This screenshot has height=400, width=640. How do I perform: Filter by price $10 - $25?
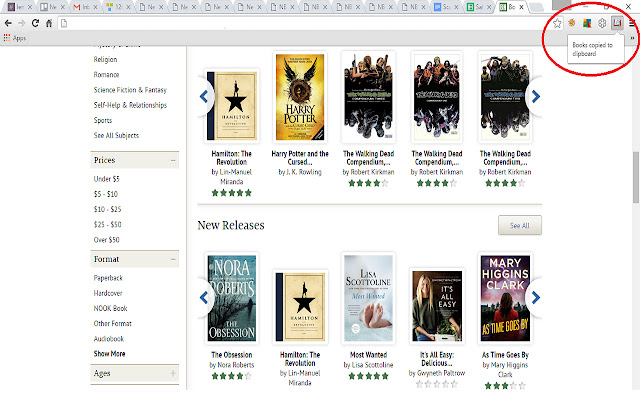107,209
